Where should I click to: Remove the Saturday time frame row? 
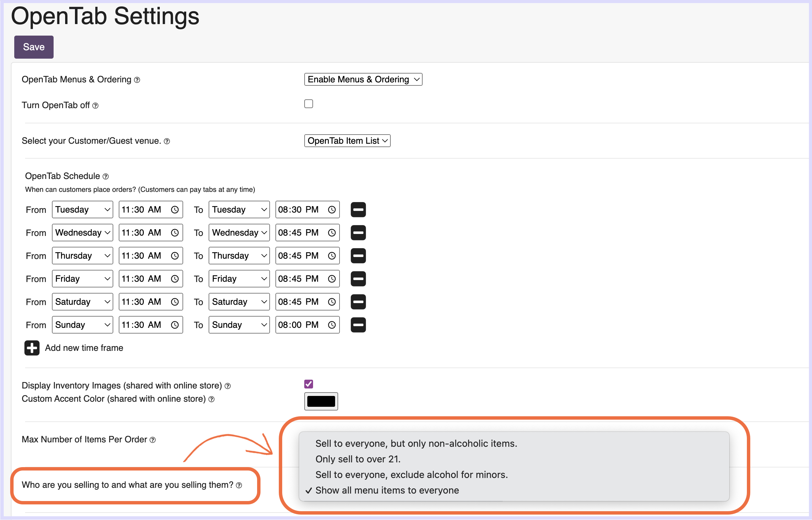[x=358, y=302]
